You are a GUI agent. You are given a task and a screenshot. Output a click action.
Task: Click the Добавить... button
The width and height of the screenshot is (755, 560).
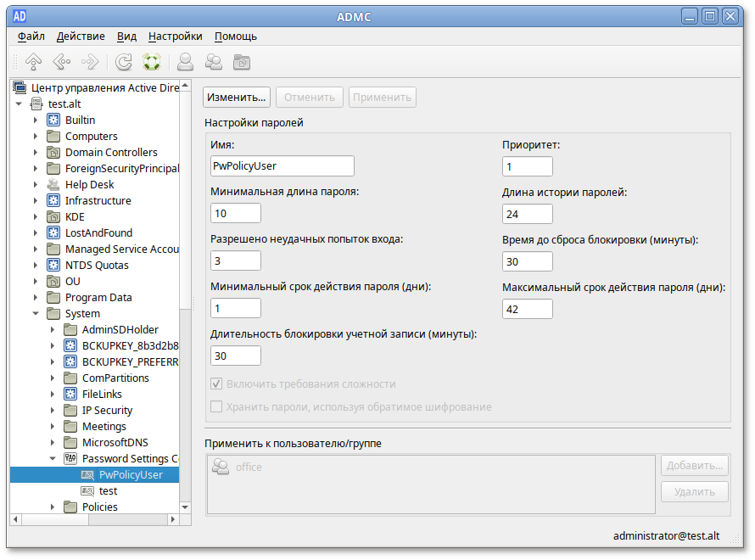click(x=694, y=466)
